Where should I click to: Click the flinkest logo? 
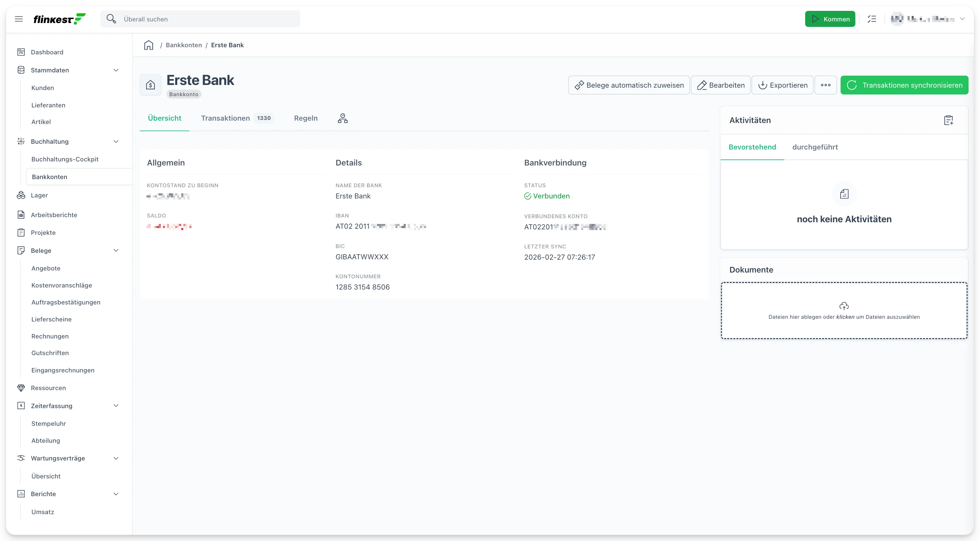tap(60, 19)
